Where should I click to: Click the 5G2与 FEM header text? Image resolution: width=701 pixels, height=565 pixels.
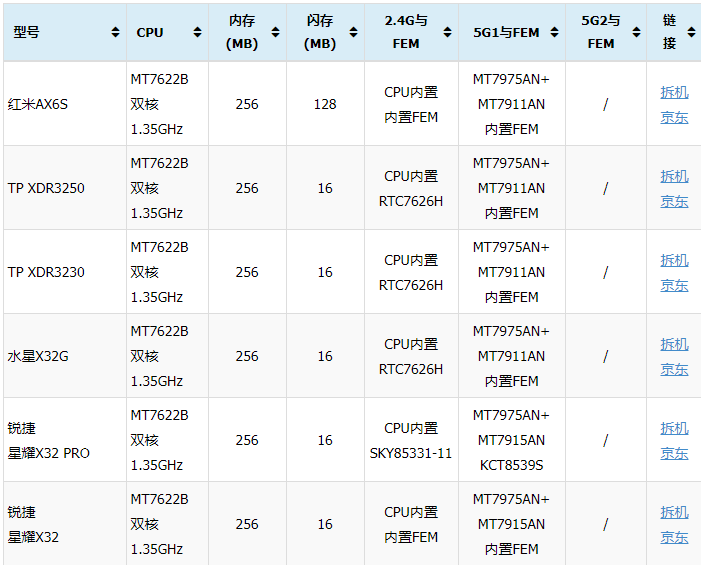click(600, 32)
